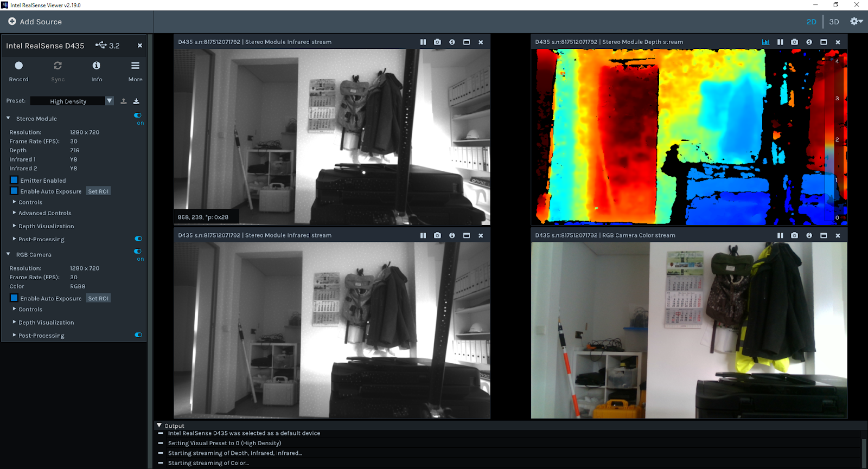The height and width of the screenshot is (469, 868).
Task: Turn off the Stereo Module toggle
Action: 138,115
